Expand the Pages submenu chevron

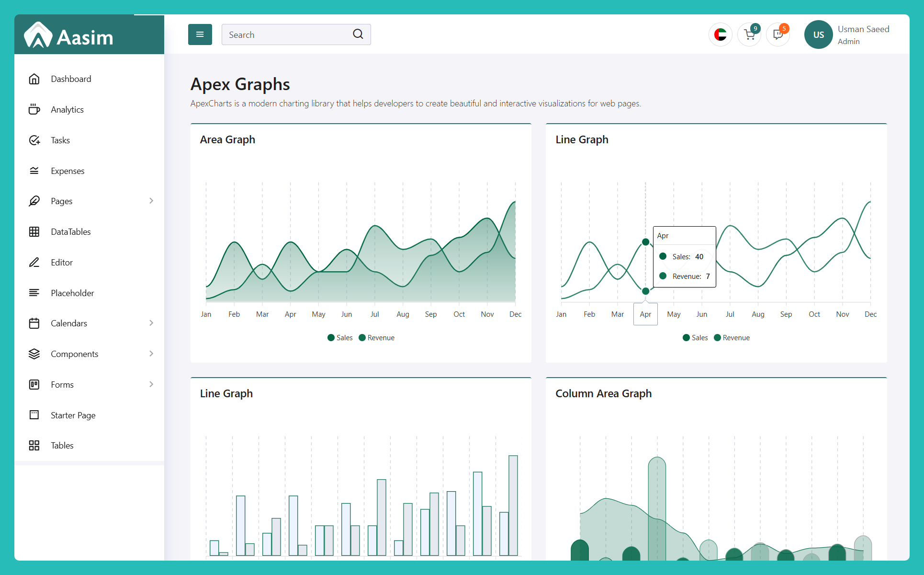[x=151, y=201]
